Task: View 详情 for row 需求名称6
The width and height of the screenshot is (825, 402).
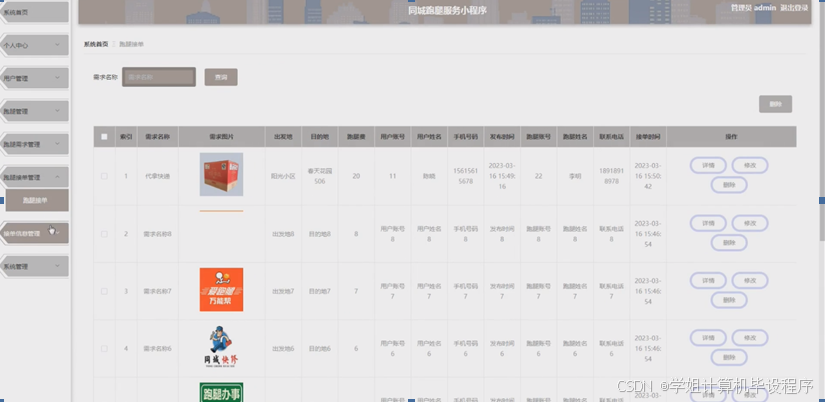Action: click(708, 338)
